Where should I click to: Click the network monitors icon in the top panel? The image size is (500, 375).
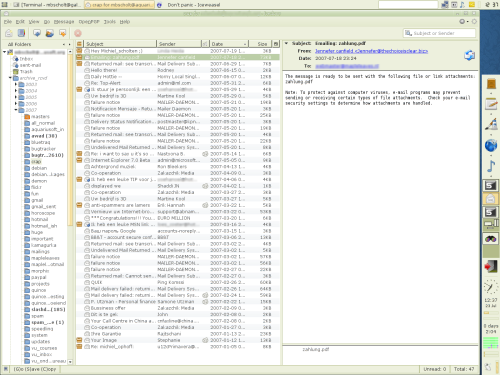(445, 5)
